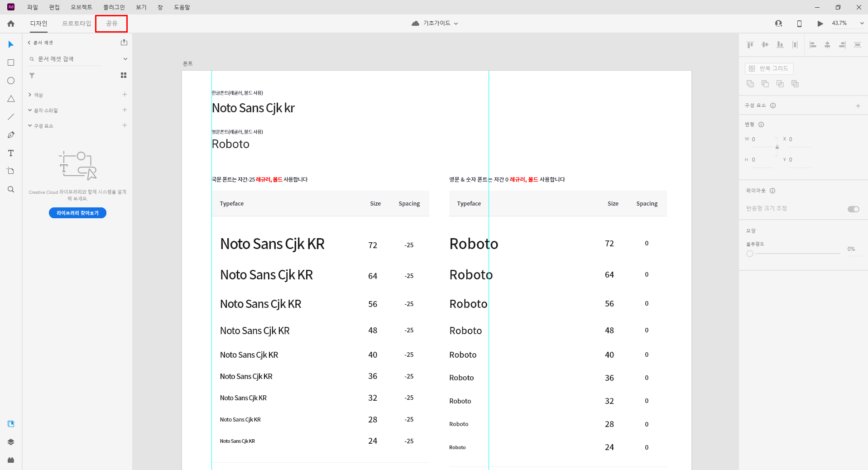Viewport: 868px width, 470px height.
Task: Click the boolean Exclude Overlap icon
Action: point(795,84)
